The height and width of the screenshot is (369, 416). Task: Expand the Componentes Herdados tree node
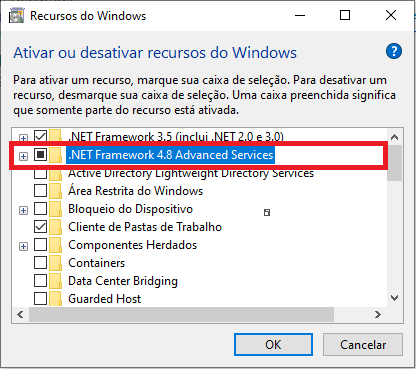[23, 246]
